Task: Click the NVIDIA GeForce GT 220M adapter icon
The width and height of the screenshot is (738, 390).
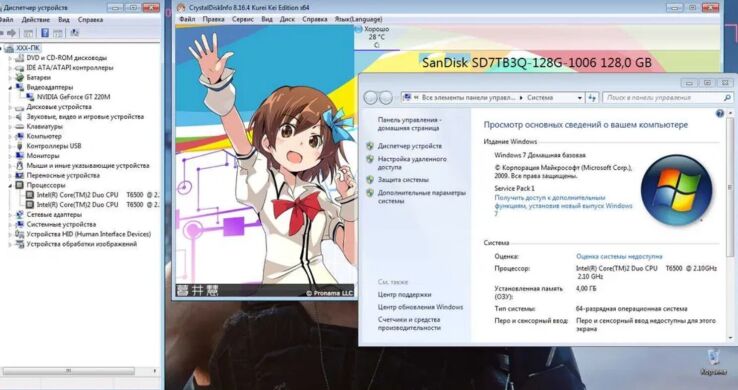Action: pos(30,97)
